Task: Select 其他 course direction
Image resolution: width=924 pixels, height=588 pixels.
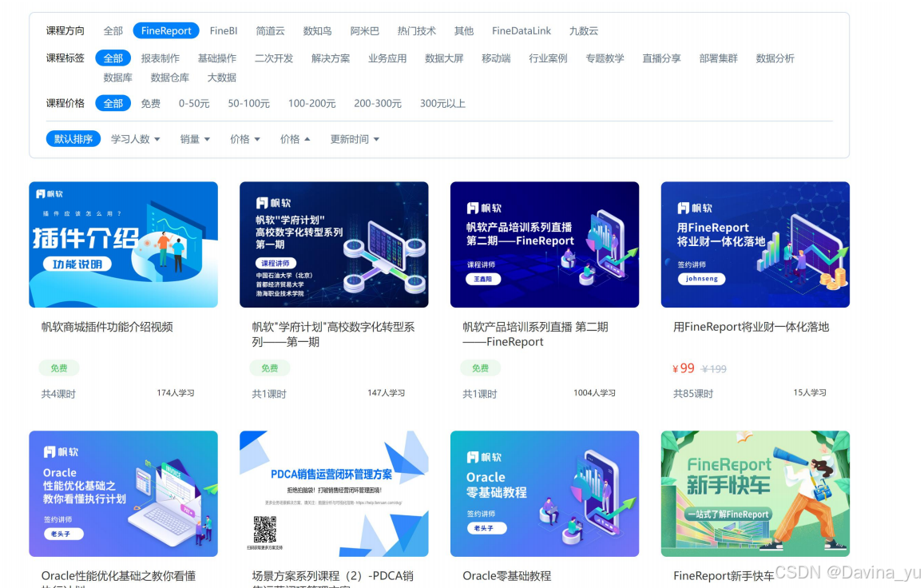Action: [x=464, y=30]
